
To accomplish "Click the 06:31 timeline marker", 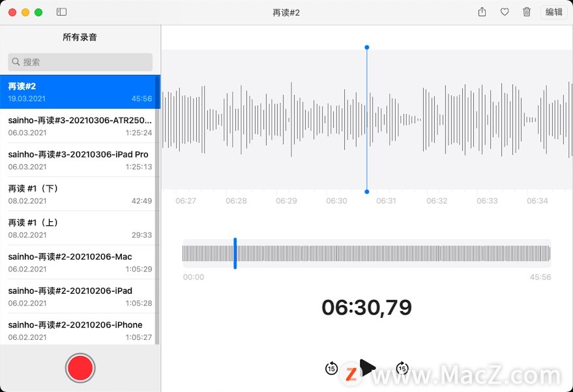I will (387, 201).
